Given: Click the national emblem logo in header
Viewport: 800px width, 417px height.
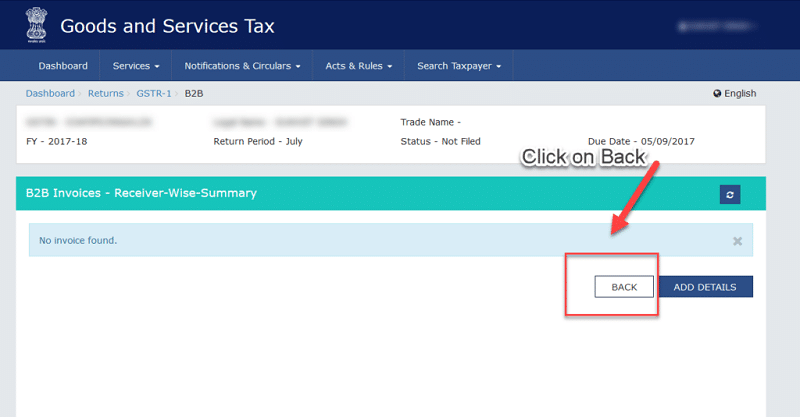Looking at the screenshot, I should point(36,24).
